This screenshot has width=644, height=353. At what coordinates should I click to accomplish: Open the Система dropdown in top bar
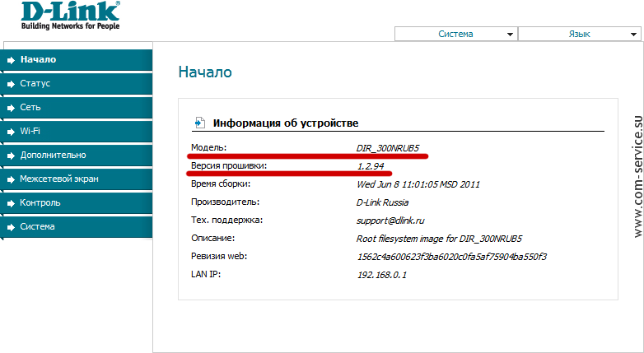(x=456, y=34)
